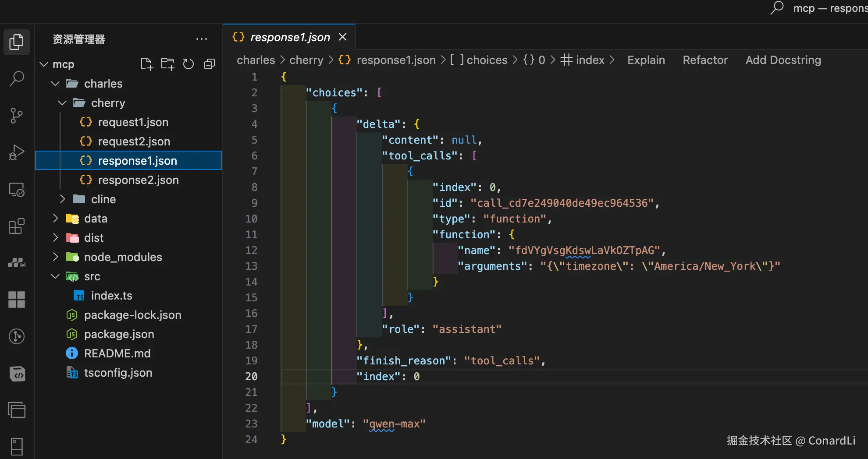Click the choices breadcrumb item
Image resolution: width=868 pixels, height=459 pixels.
tap(487, 60)
